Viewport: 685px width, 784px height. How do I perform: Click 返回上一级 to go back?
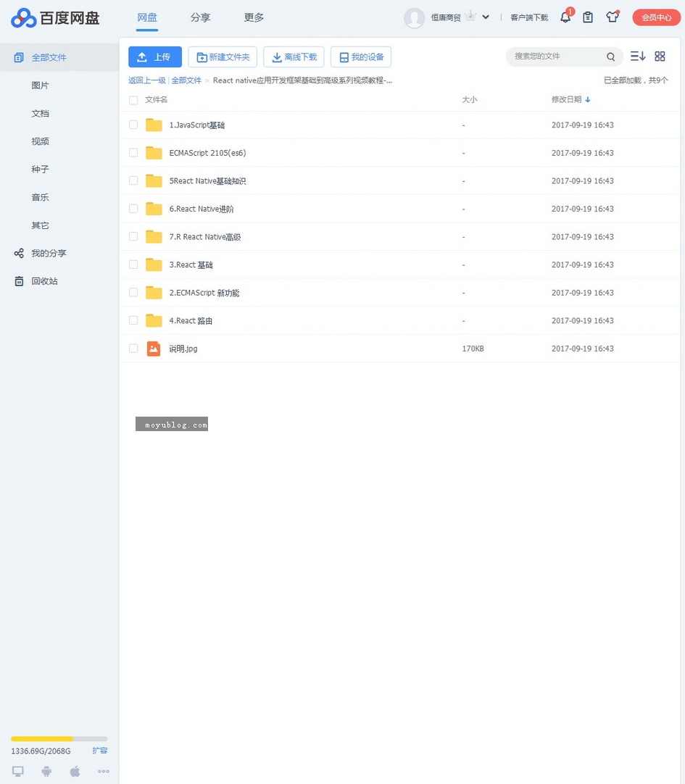pyautogui.click(x=147, y=80)
